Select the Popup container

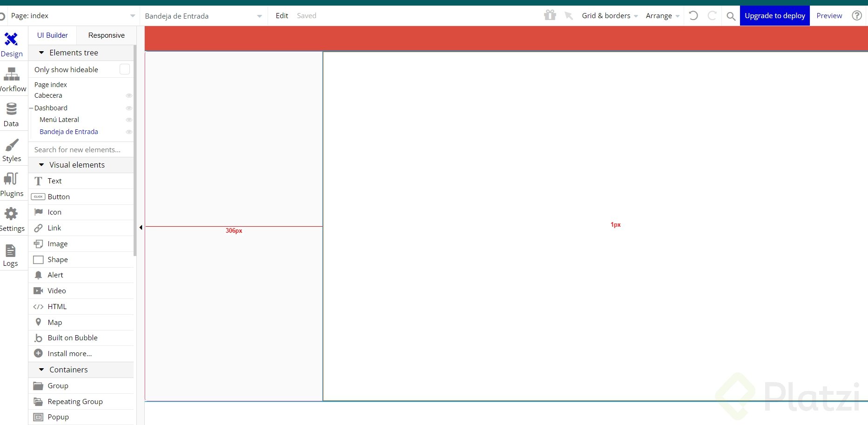tap(81, 417)
